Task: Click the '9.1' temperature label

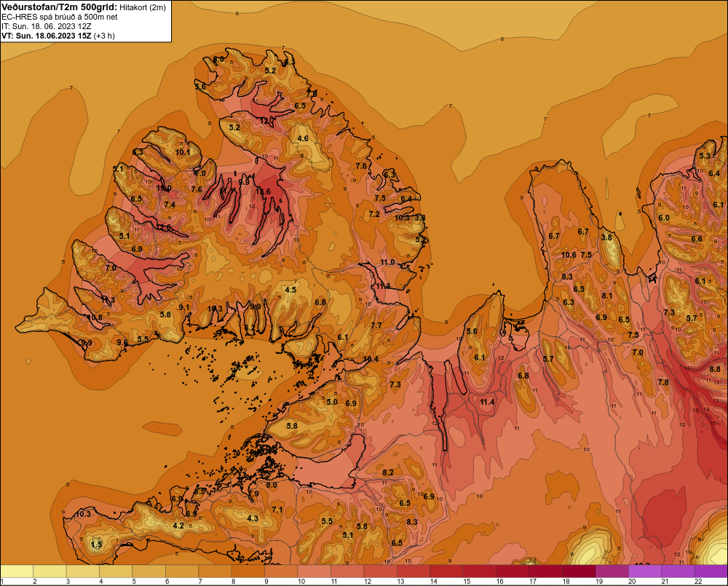Action: tap(184, 307)
